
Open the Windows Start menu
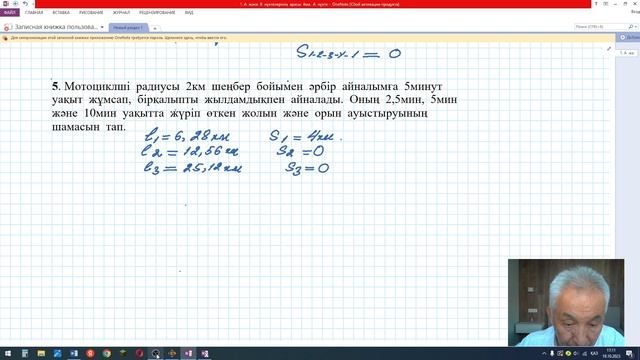(8, 353)
